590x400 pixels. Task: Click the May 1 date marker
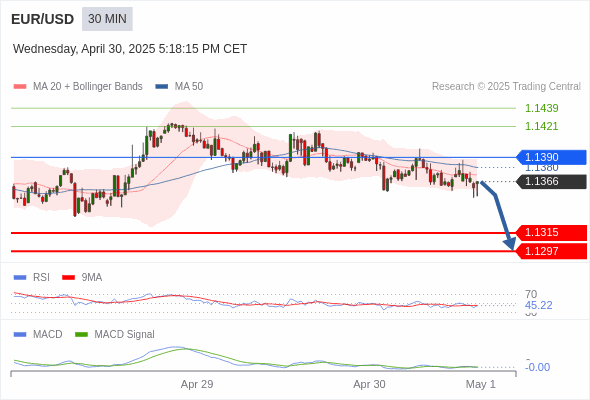tap(481, 384)
